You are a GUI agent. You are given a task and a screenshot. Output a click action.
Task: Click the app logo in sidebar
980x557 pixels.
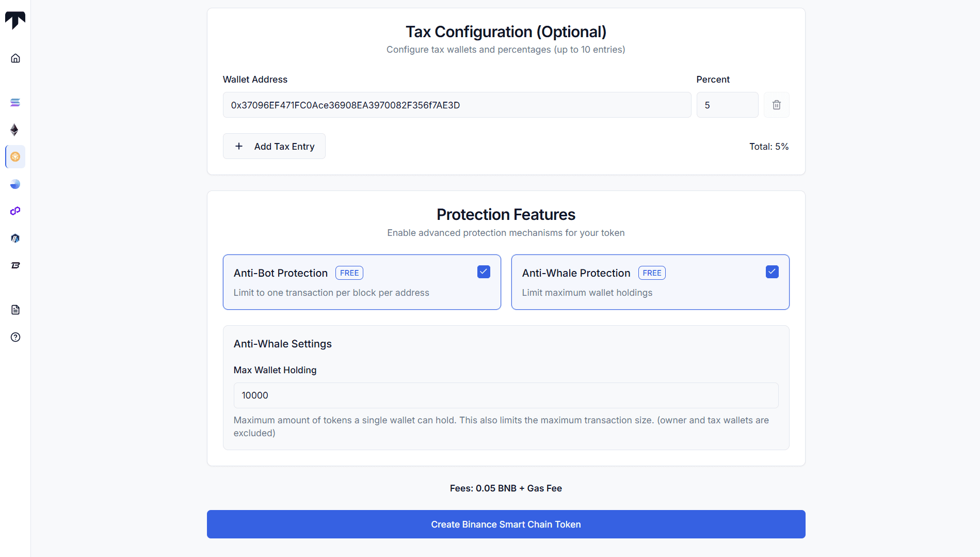15,20
